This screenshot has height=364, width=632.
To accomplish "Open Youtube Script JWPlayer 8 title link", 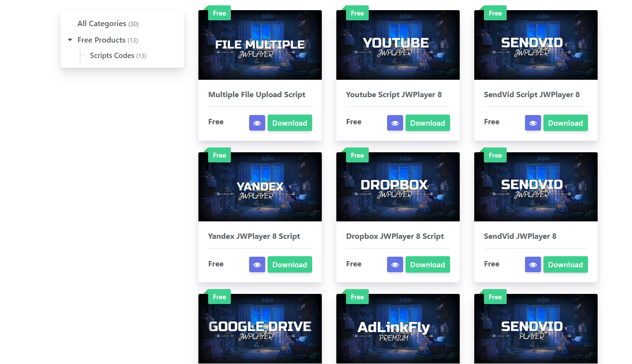I will tap(394, 95).
